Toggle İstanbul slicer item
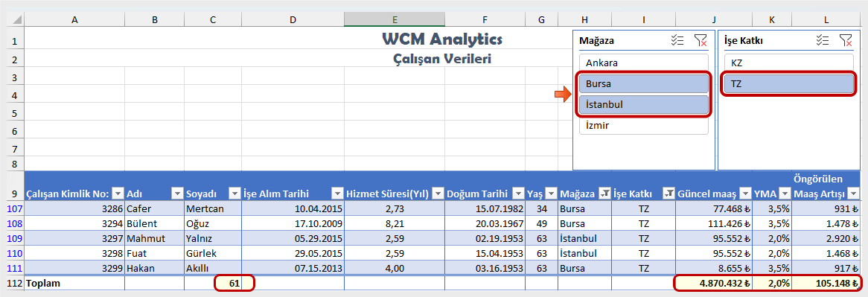 pyautogui.click(x=644, y=104)
